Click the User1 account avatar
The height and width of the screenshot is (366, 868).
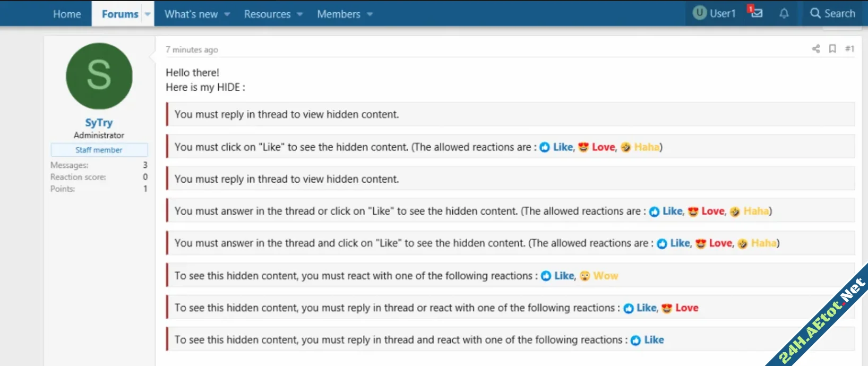700,13
